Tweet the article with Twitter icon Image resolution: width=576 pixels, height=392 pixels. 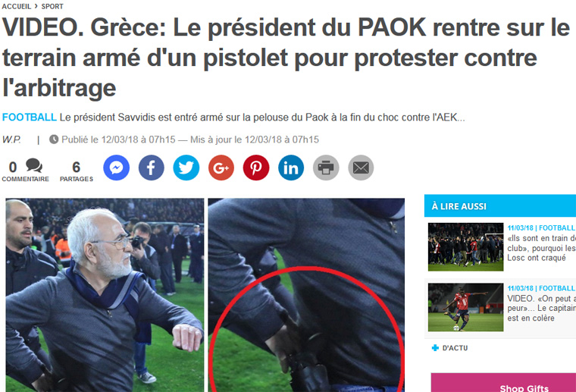click(x=186, y=168)
